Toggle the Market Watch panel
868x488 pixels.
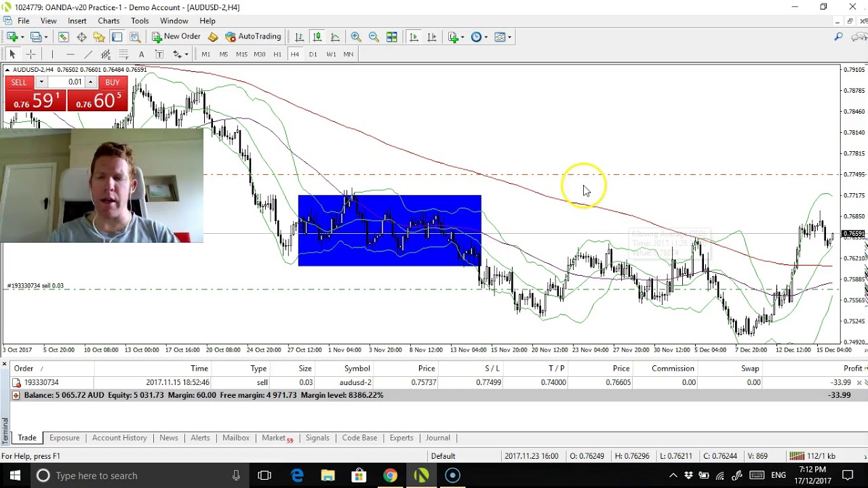(x=63, y=37)
